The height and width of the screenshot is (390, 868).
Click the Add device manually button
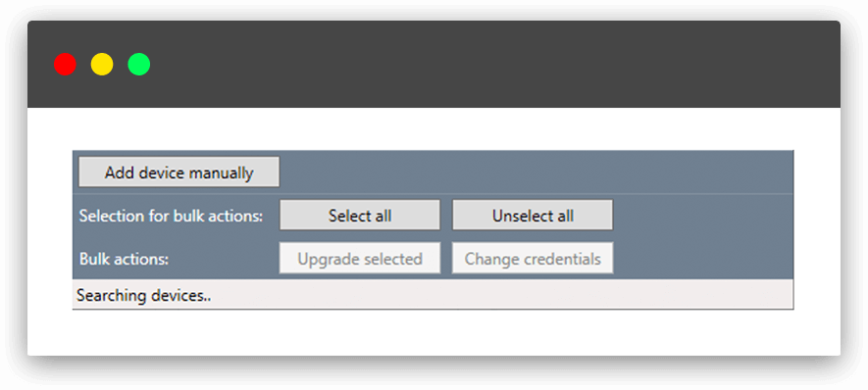[x=179, y=172]
